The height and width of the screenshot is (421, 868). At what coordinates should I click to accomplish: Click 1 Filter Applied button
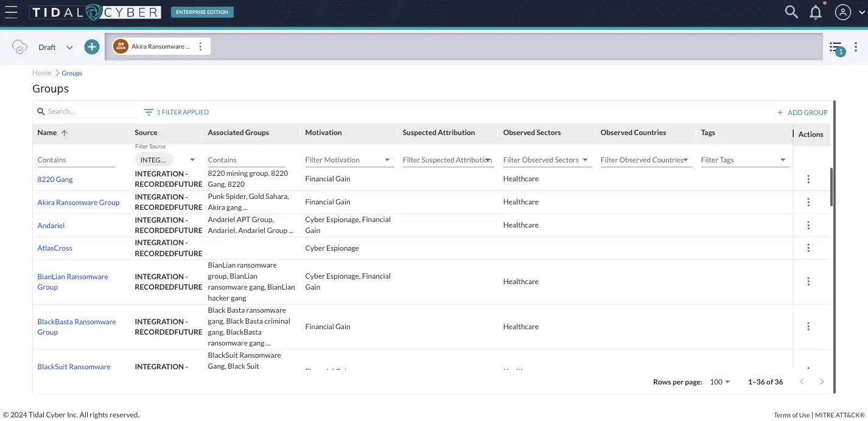pyautogui.click(x=177, y=112)
